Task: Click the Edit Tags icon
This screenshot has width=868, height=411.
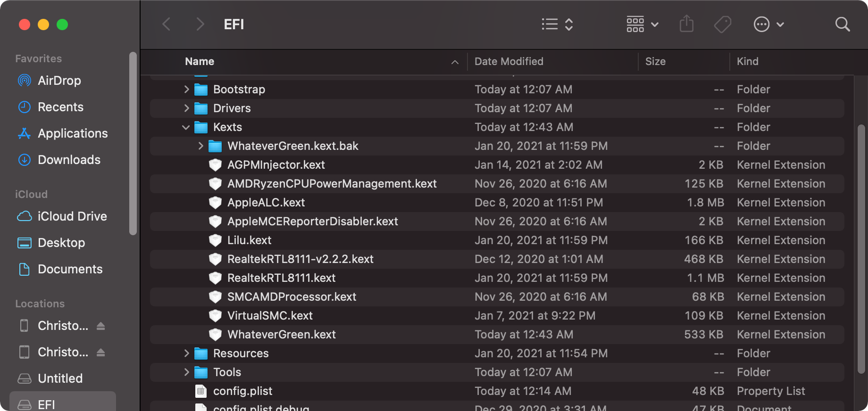Action: tap(722, 24)
